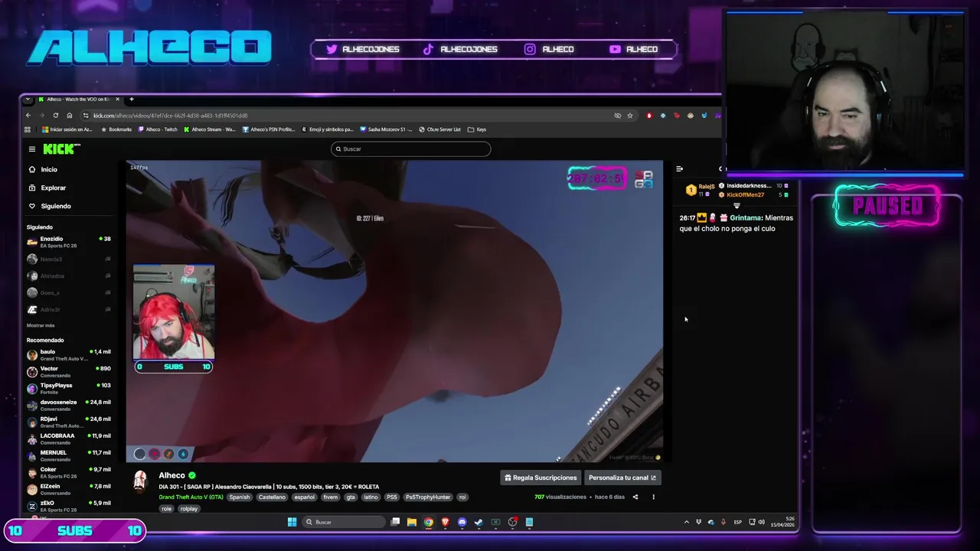The image size is (980, 551).
Task: Open recommended channel ElZeein
Action: pos(69,489)
